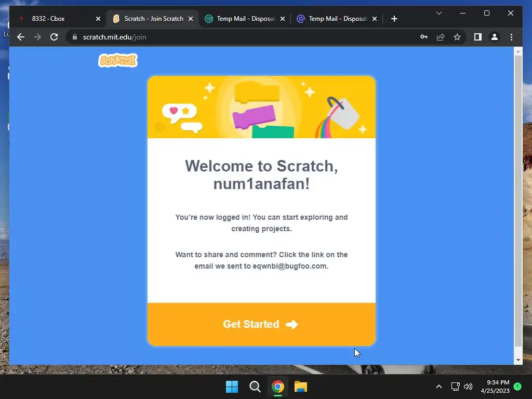Click the email eqwnbl@bugfoo.com text
Screen dimensions: 532x399
[289, 266]
